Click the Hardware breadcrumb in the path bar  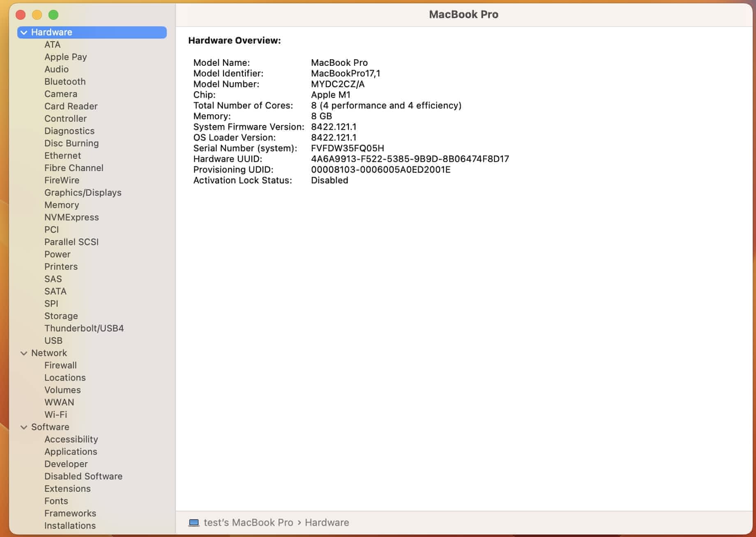[327, 523]
